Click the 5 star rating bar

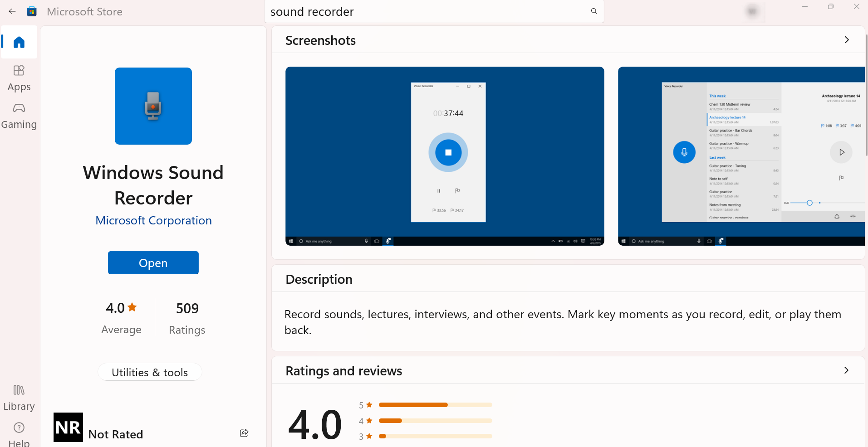435,405
